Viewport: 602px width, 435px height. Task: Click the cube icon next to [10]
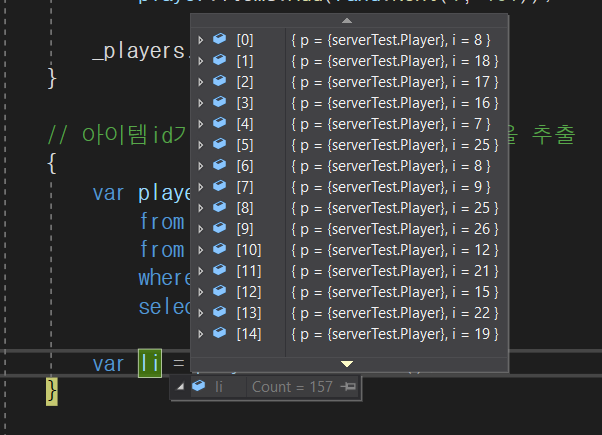pyautogui.click(x=219, y=250)
